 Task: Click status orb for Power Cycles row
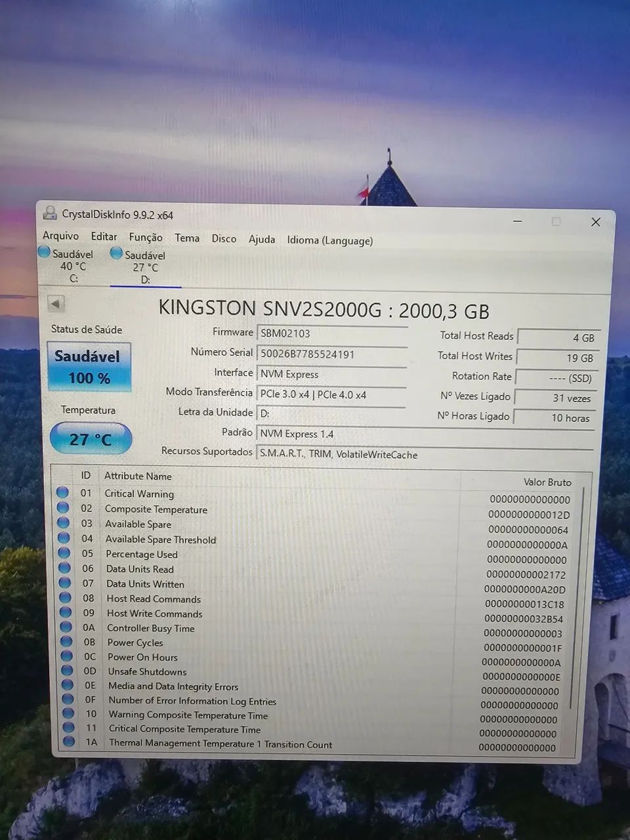(x=66, y=641)
